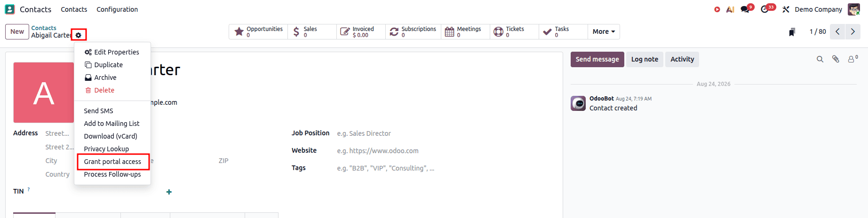This screenshot has width=868, height=218.
Task: Click the Activity button
Action: pyautogui.click(x=682, y=59)
